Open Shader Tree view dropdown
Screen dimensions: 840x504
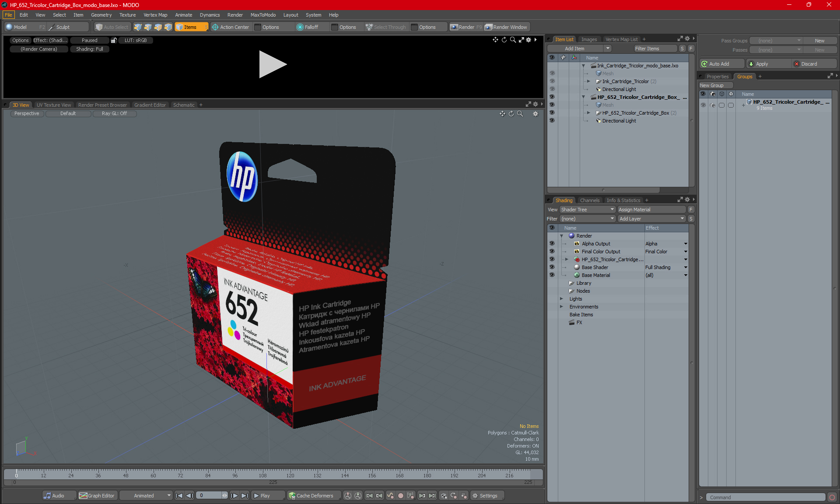tap(588, 210)
